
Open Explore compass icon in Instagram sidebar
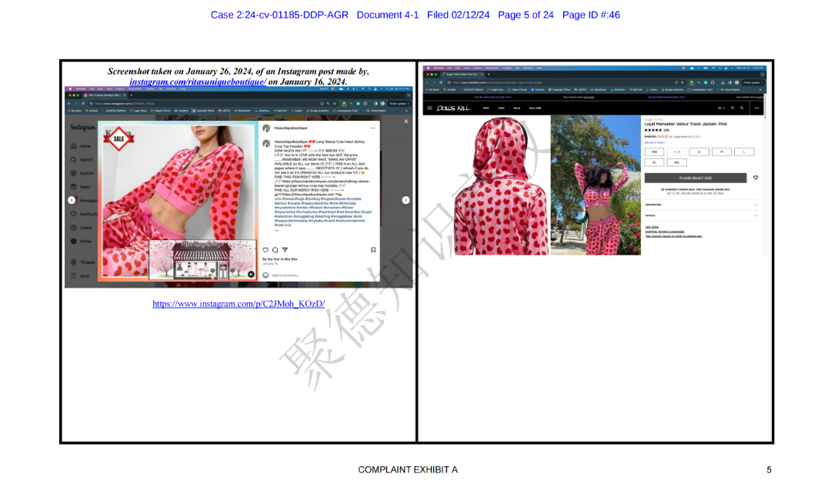pos(74,173)
